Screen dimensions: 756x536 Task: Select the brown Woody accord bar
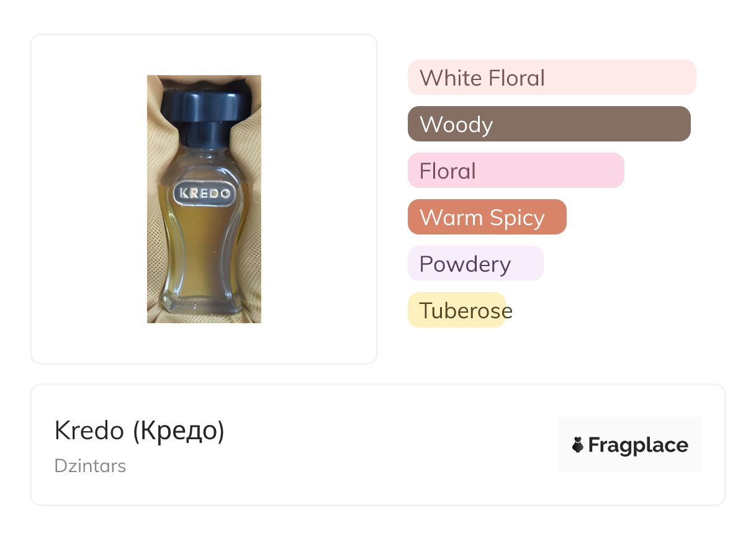(x=549, y=124)
